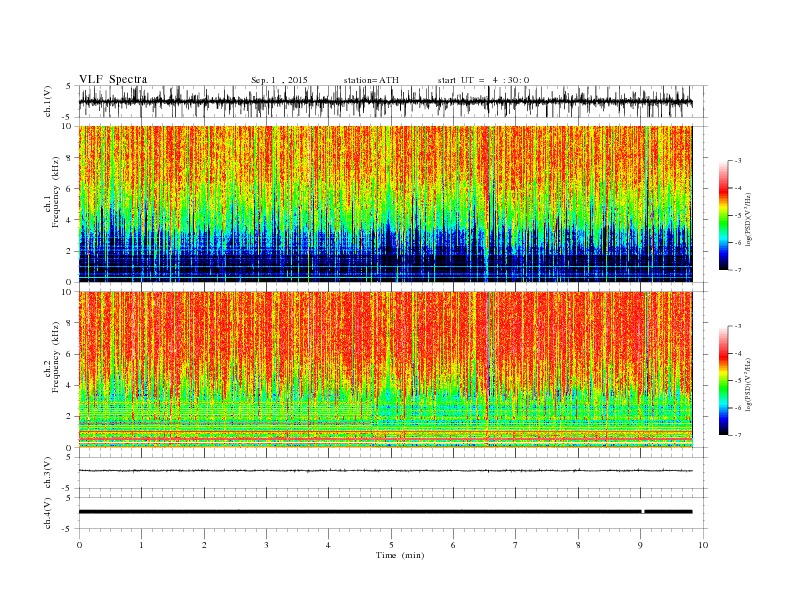
Task: Click the time axis tick label "0"
Action: [79, 545]
